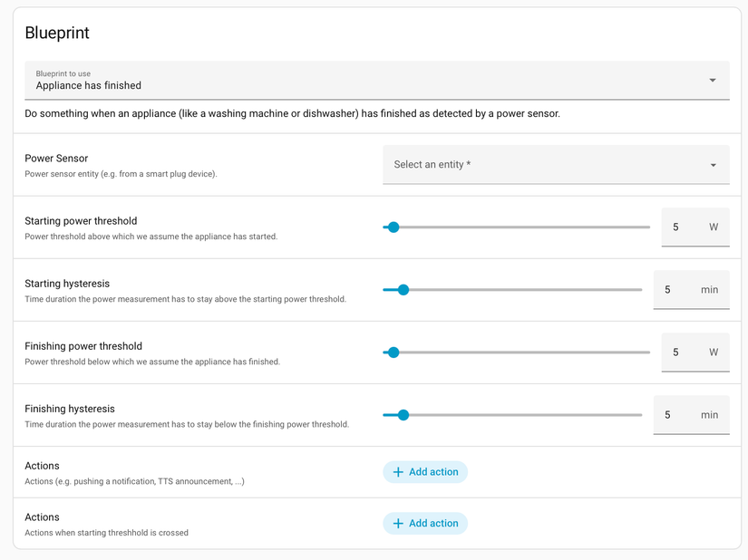Viewport: 748px width, 560px height.
Task: Click "Add action" under starting threshold Actions
Action: 425,523
